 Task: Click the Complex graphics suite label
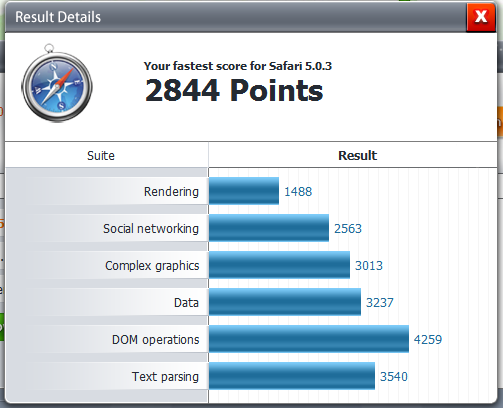pos(152,266)
